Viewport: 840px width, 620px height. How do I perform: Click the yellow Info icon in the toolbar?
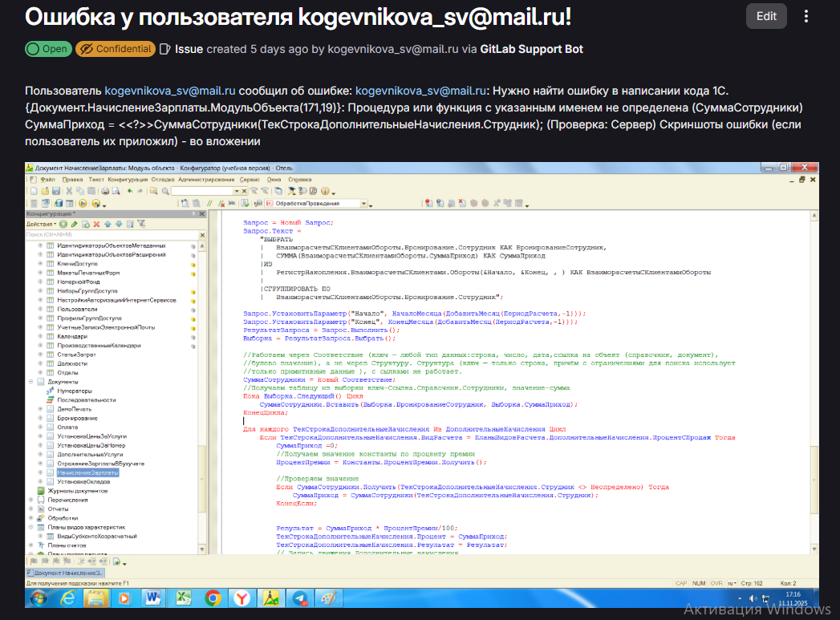click(325, 191)
